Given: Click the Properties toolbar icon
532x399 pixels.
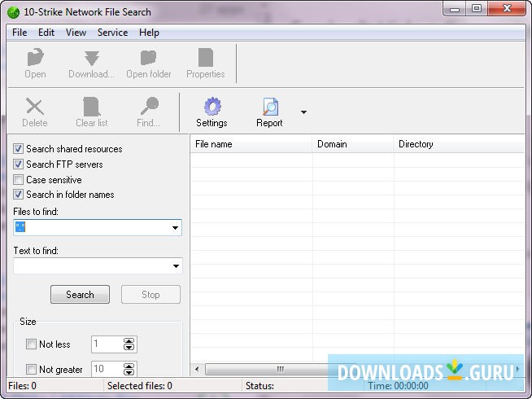Looking at the screenshot, I should (206, 57).
